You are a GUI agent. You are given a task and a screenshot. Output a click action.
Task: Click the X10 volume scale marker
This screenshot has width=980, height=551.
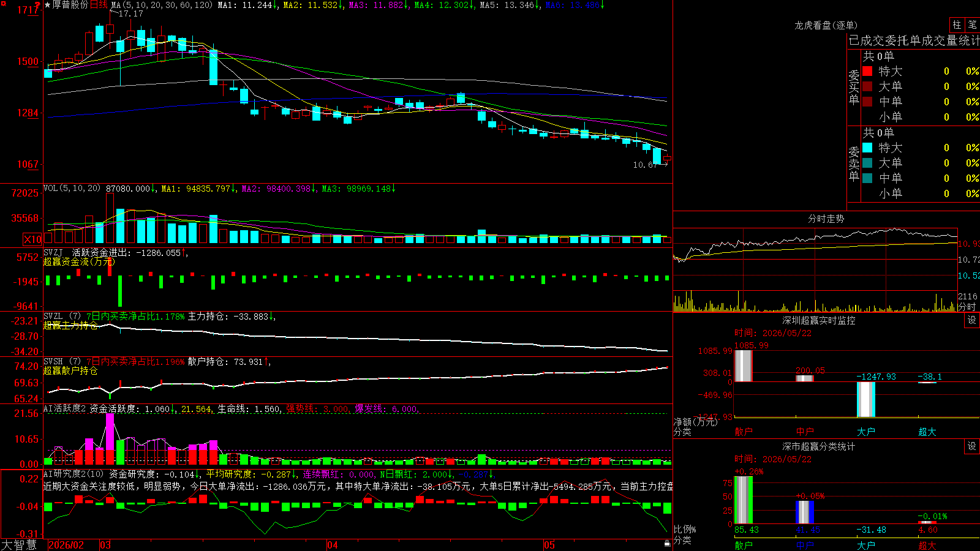[x=32, y=239]
